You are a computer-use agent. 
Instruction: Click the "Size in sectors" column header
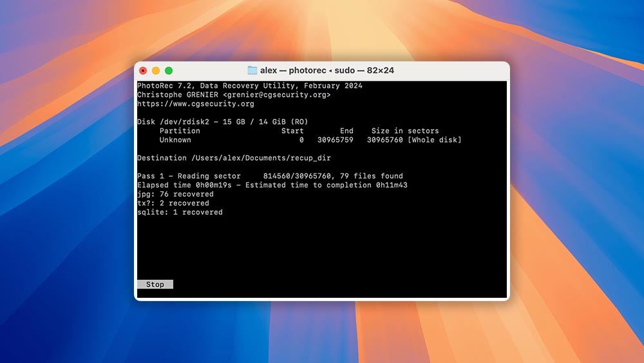(x=405, y=131)
